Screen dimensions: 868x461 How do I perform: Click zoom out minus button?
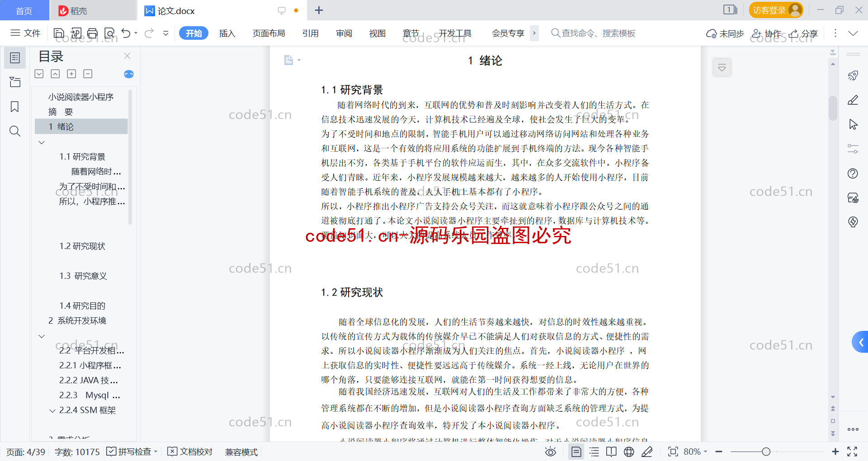[719, 452]
